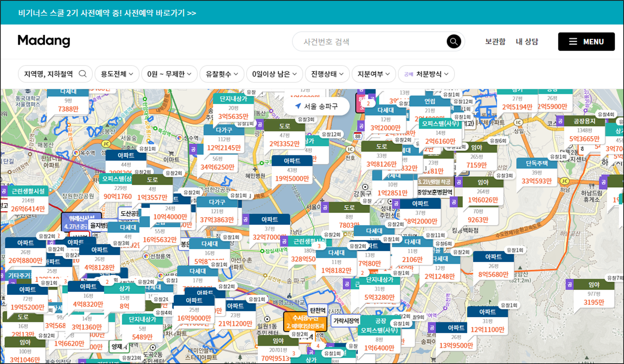Open the 0원 ~ 무제한 price dropdown
Viewport: 624px width, 364px height.
[169, 74]
